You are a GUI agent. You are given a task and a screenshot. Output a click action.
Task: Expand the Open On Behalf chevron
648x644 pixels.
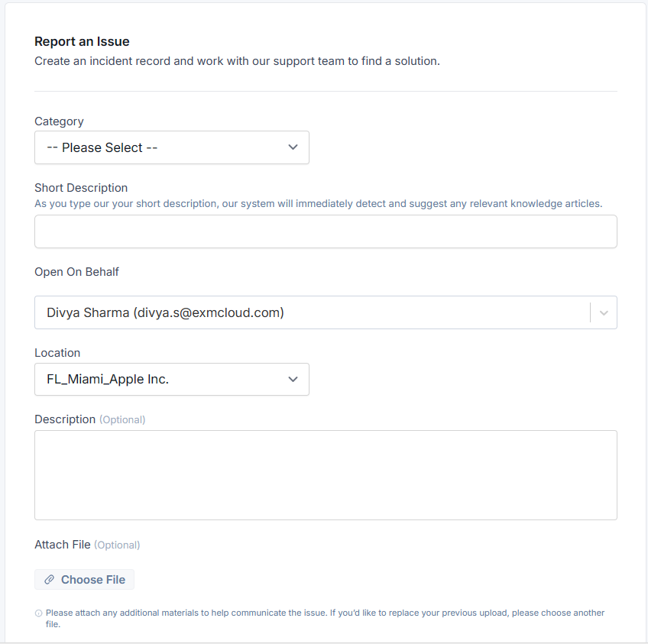coord(604,312)
